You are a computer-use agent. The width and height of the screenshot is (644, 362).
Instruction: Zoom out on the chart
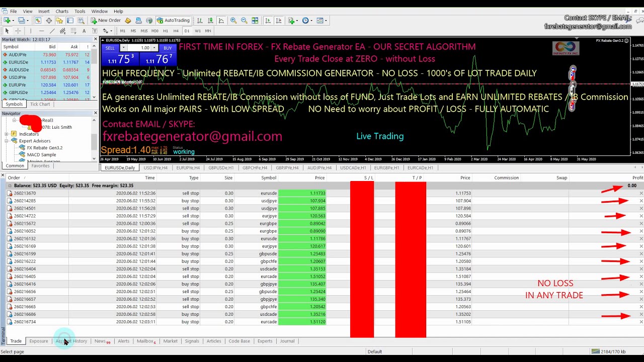pos(244,21)
